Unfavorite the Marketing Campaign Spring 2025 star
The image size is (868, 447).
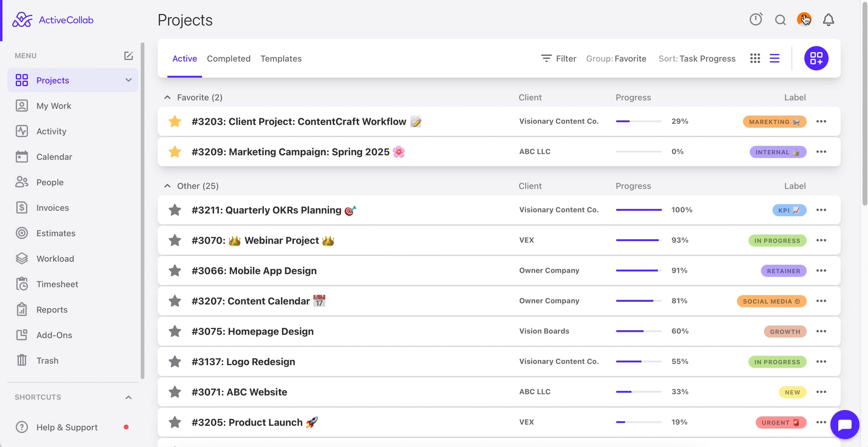(x=175, y=152)
